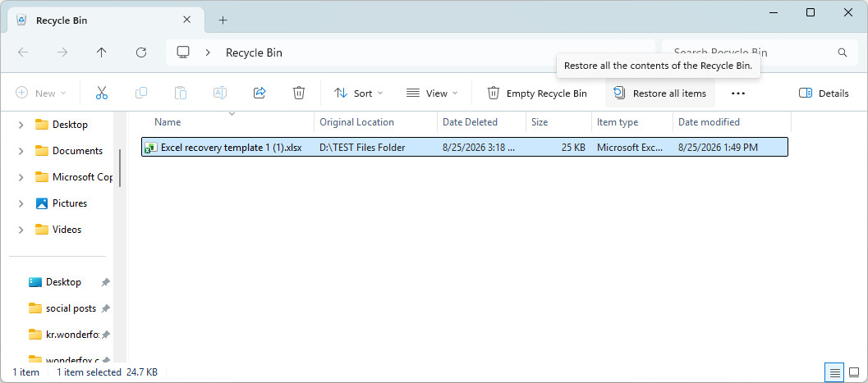Click the PC monitor icon in address bar
This screenshot has height=383, width=868.
click(x=183, y=52)
